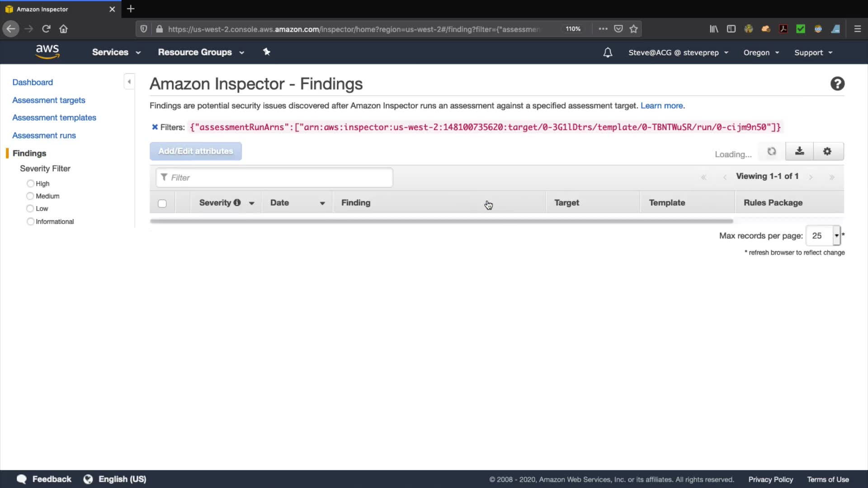Check the select-all findings checkbox
The height and width of the screenshot is (488, 868).
coord(162,203)
